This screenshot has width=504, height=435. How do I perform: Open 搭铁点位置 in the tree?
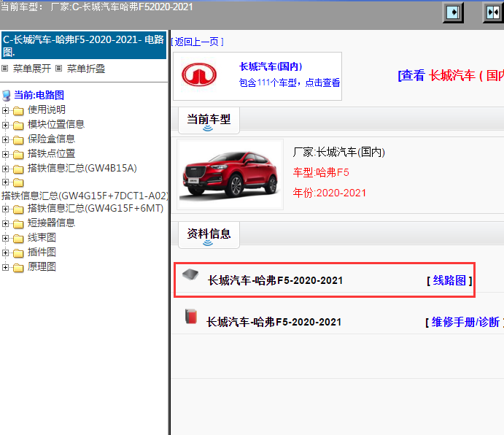point(52,153)
